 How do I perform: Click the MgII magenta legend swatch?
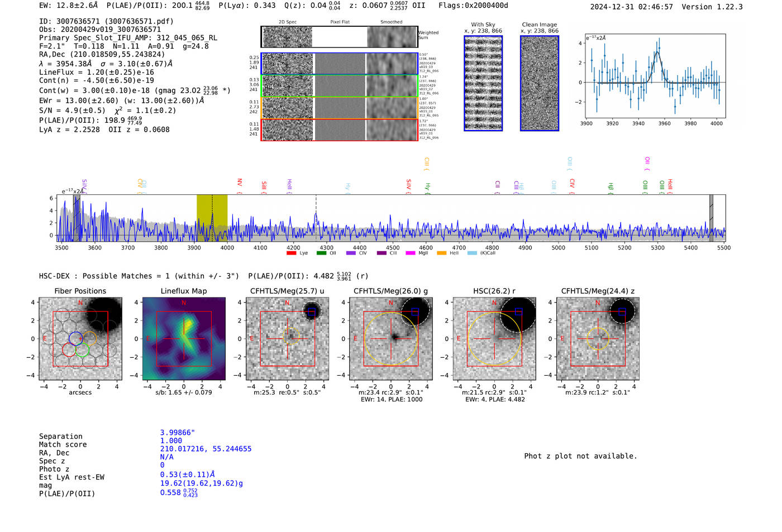pos(411,253)
